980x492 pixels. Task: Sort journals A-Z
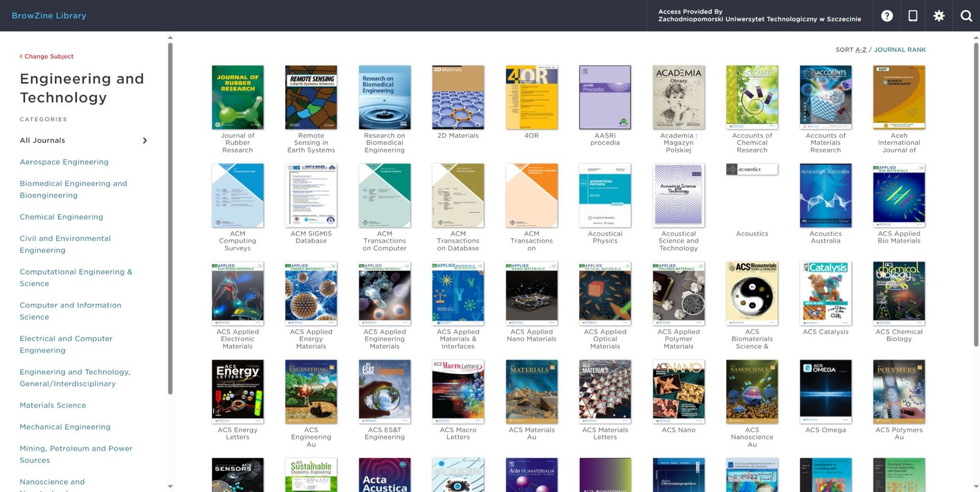861,50
